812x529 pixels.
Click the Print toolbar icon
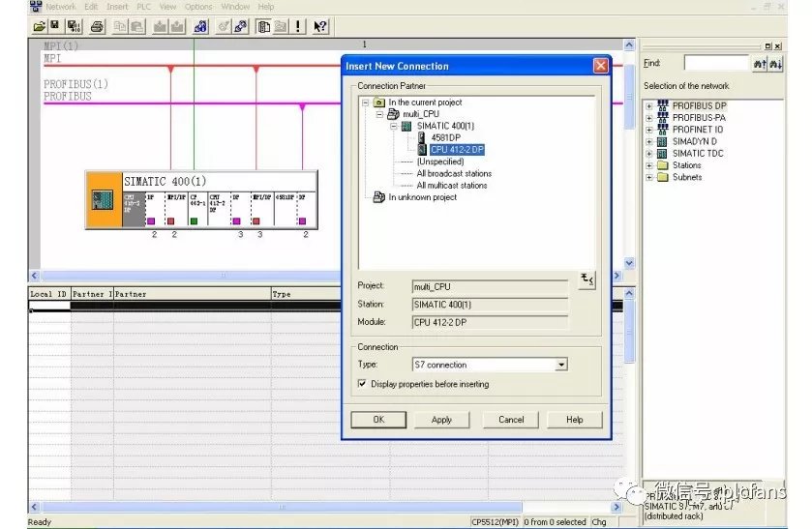point(97,26)
